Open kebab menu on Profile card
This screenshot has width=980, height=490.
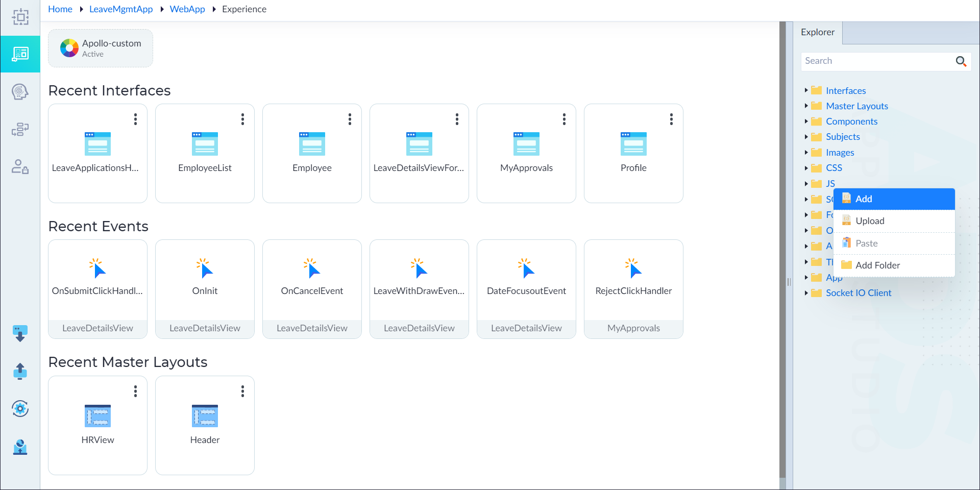coord(671,119)
